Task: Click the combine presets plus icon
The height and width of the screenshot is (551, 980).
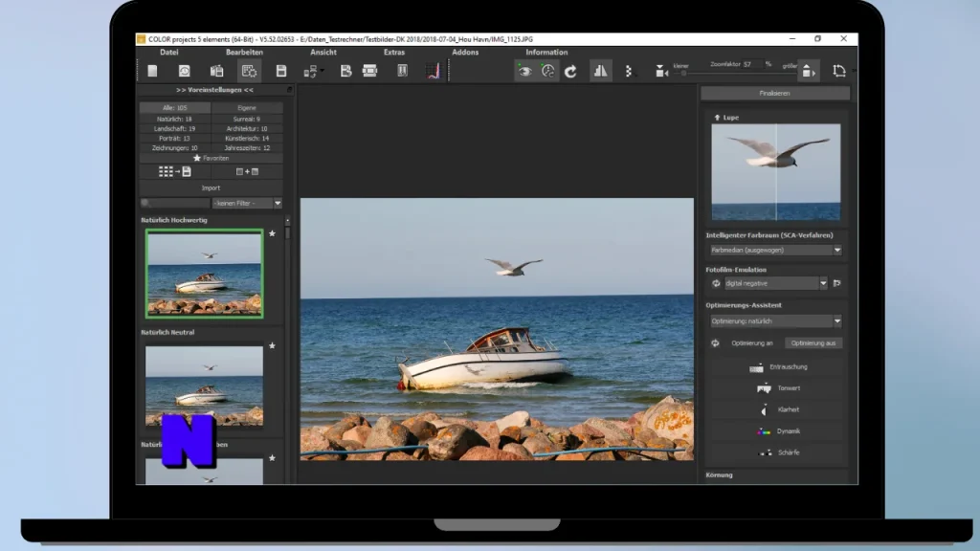Action: (x=247, y=171)
